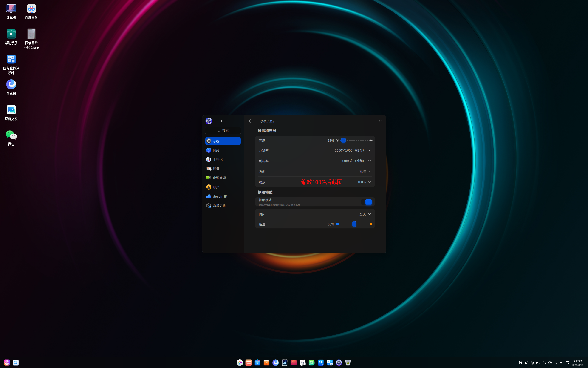
Task: Click the 系统 breadcrumb link
Action: click(263, 121)
